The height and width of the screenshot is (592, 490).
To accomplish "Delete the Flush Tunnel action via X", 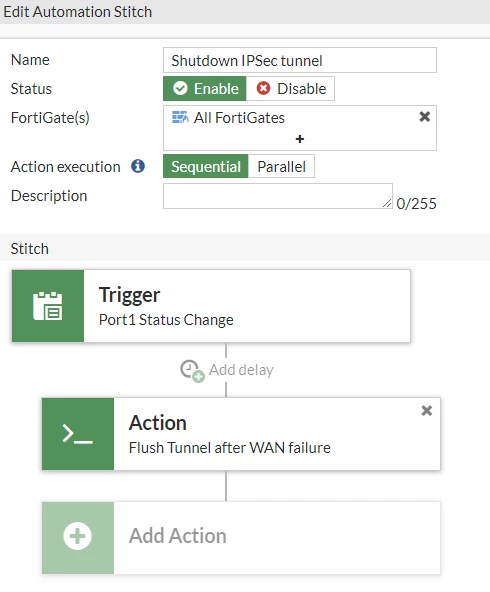I will (x=427, y=410).
